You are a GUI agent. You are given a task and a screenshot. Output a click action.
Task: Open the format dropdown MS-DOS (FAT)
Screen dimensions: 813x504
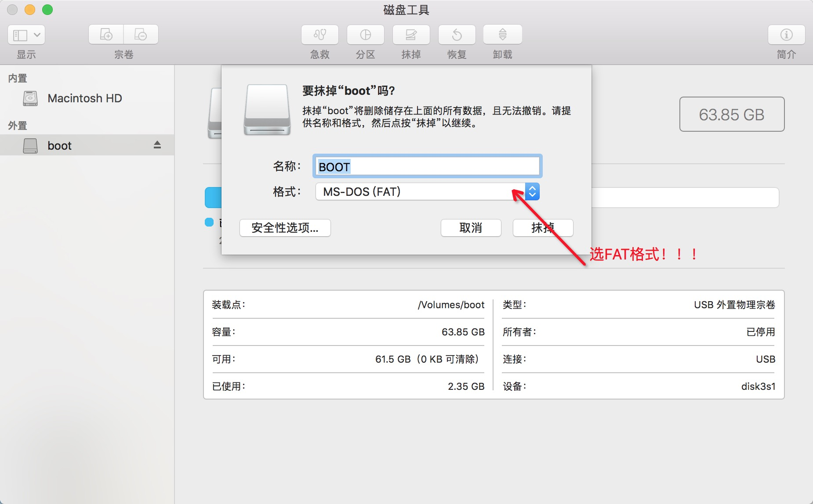pyautogui.click(x=427, y=192)
